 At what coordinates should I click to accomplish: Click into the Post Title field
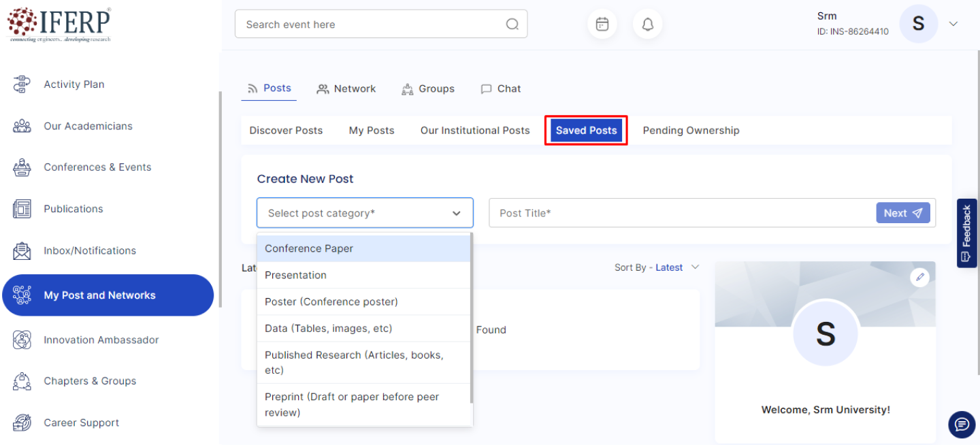click(681, 213)
